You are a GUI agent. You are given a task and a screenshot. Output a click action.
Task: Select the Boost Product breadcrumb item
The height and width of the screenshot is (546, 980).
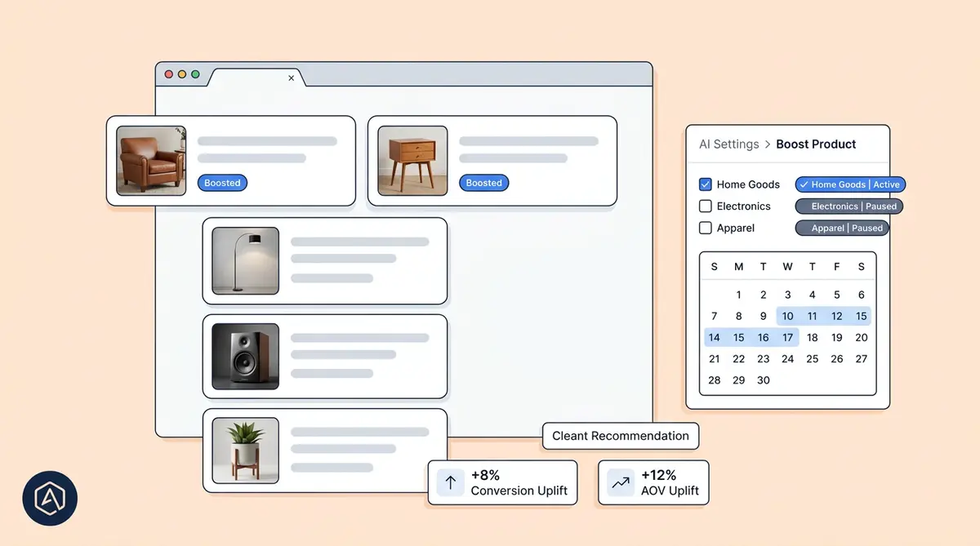coord(816,144)
